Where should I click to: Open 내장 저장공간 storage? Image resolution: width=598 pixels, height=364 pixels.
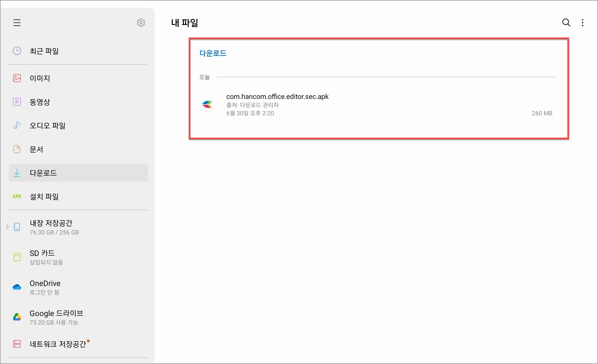pos(78,227)
